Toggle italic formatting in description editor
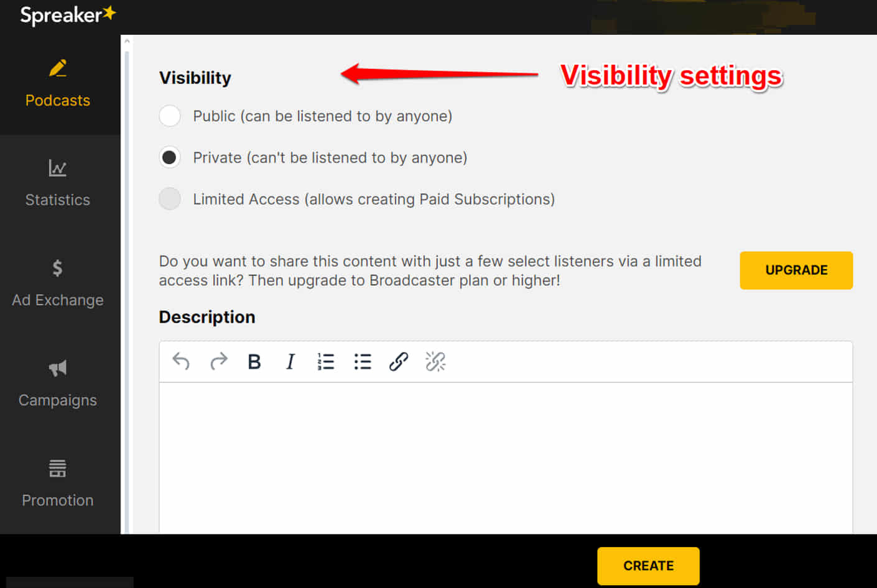Screen dimensions: 877x588 coord(290,362)
